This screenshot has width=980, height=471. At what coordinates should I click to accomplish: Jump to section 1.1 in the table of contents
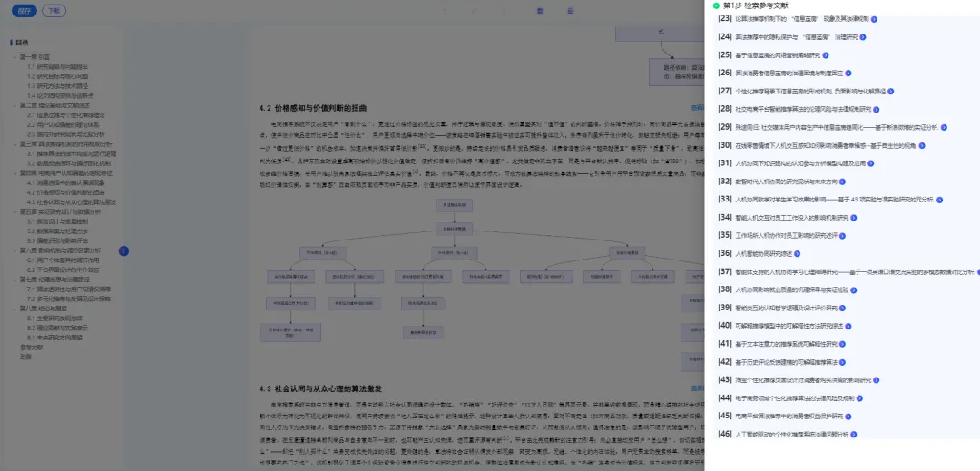click(x=57, y=66)
